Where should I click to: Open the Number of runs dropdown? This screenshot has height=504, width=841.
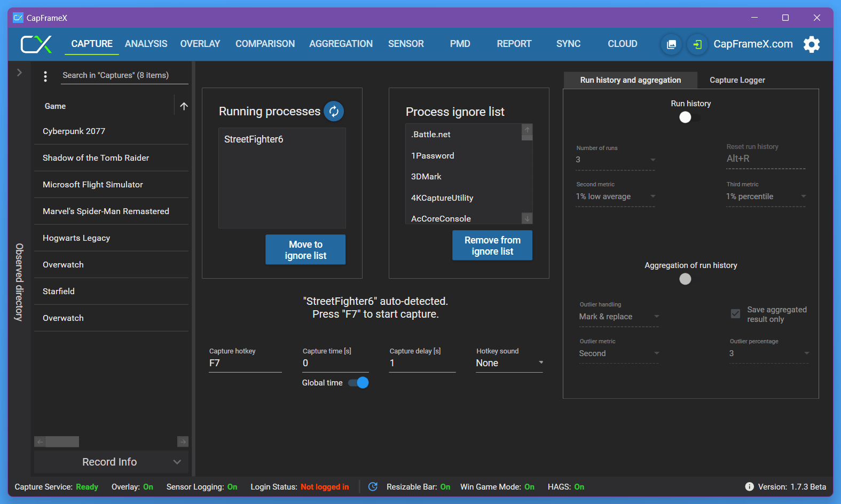pos(615,160)
